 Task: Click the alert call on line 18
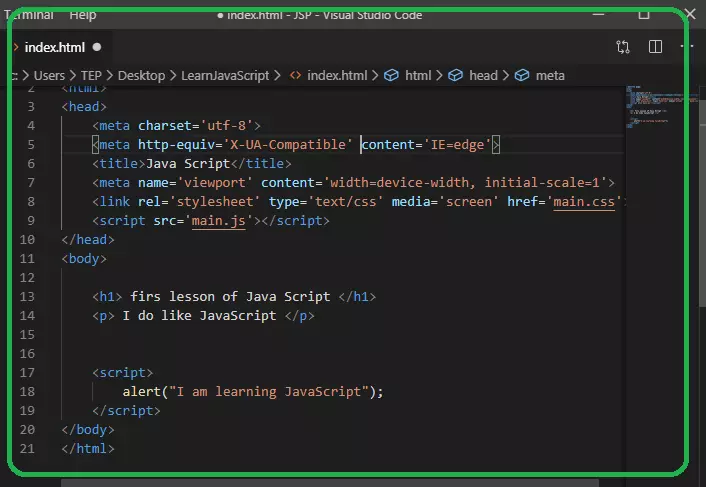click(253, 392)
